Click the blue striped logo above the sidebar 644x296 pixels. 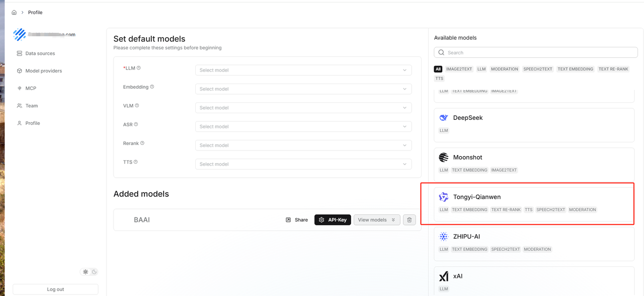tap(20, 35)
